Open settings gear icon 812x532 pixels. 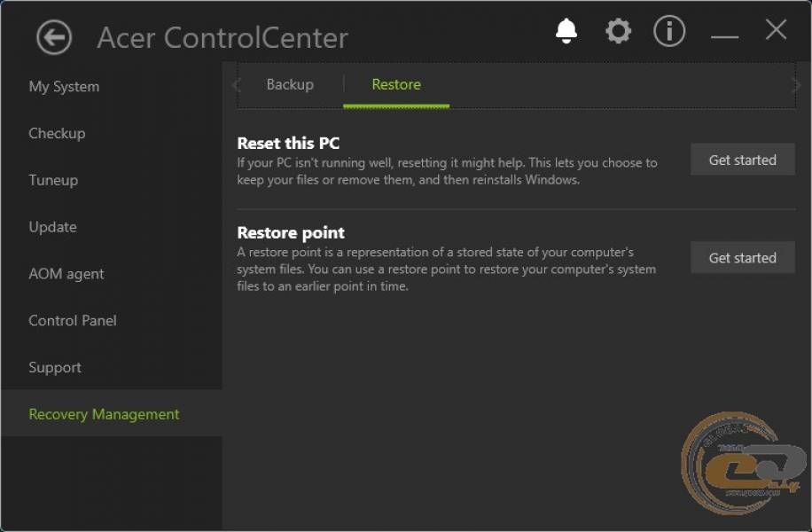pos(619,31)
